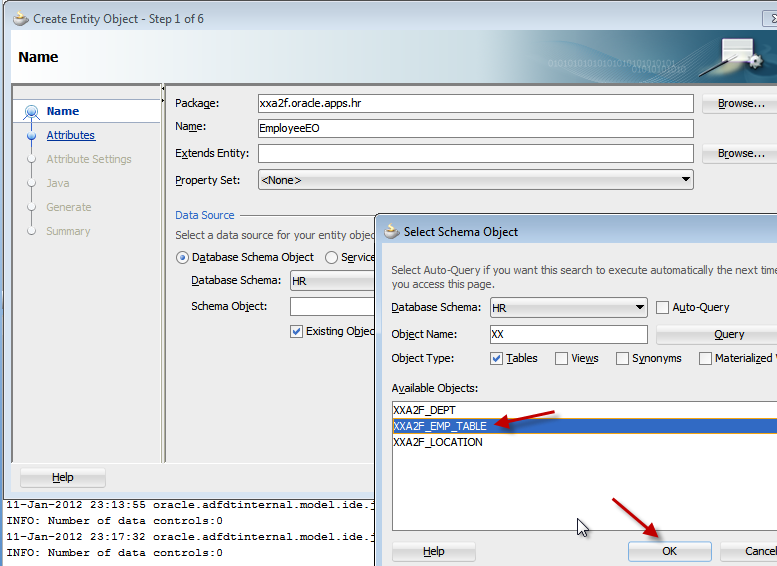Click the Attribute Settings step
777x566 pixels.
pos(89,159)
